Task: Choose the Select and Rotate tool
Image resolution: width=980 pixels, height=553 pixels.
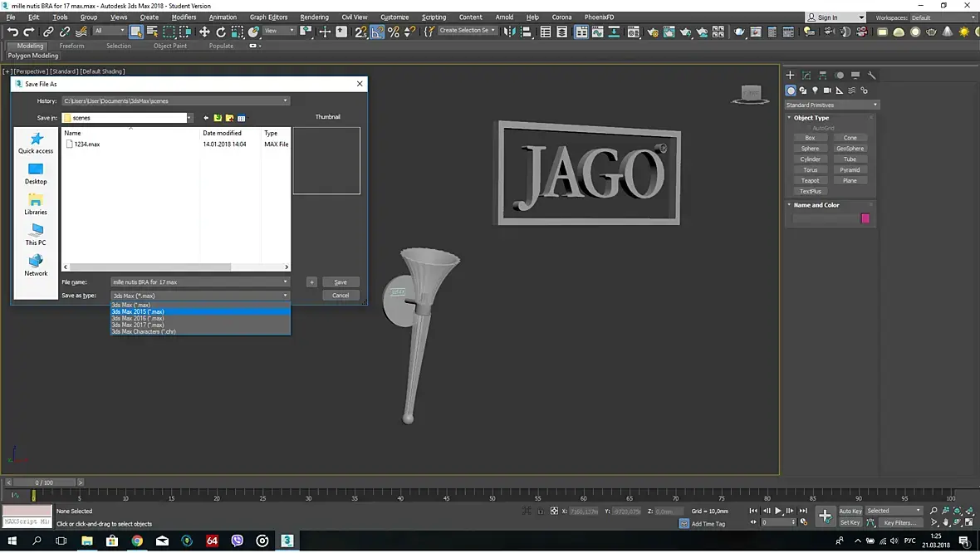Action: click(221, 32)
